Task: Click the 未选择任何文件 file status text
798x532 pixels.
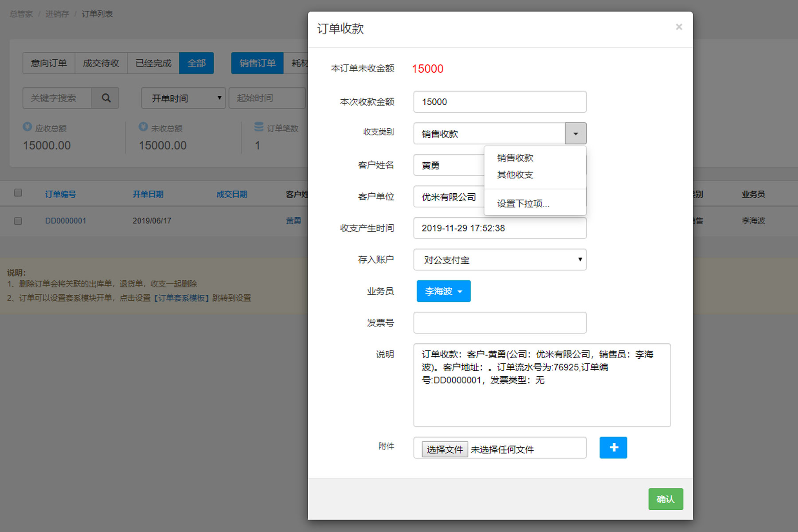Action: click(x=502, y=450)
